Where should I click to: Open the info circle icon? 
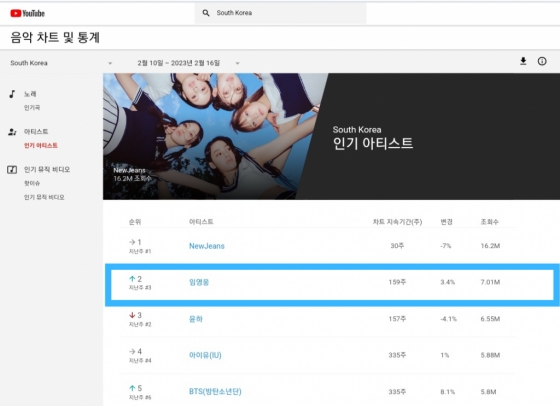coord(542,61)
